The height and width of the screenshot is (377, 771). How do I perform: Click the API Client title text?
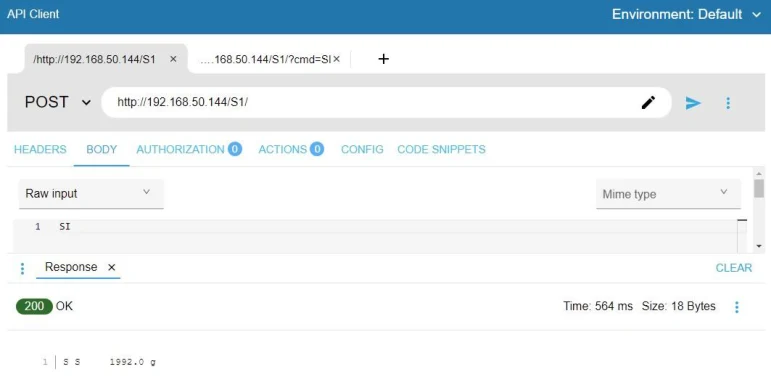(33, 14)
